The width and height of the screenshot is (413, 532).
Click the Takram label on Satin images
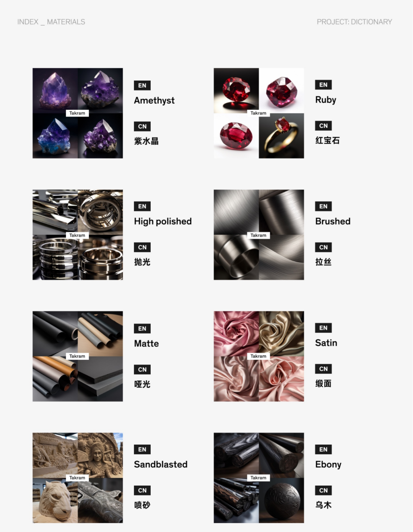(259, 356)
